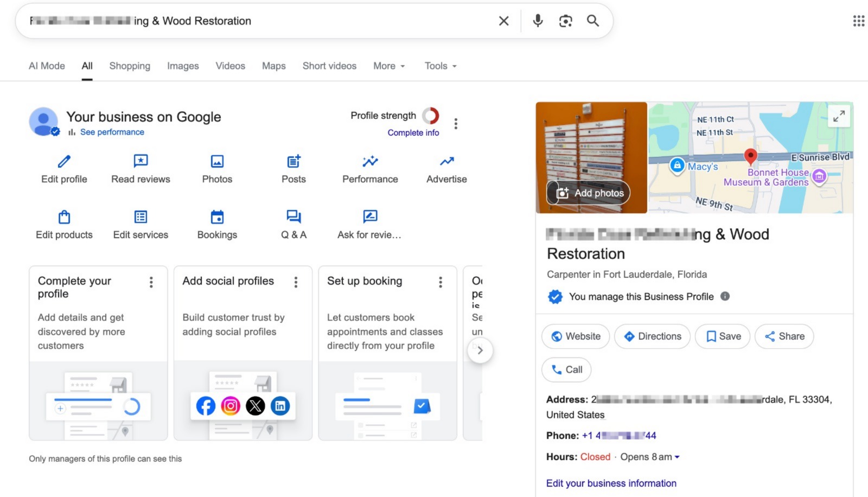Click the voice search microphone icon
The width and height of the screenshot is (868, 497).
tap(538, 21)
